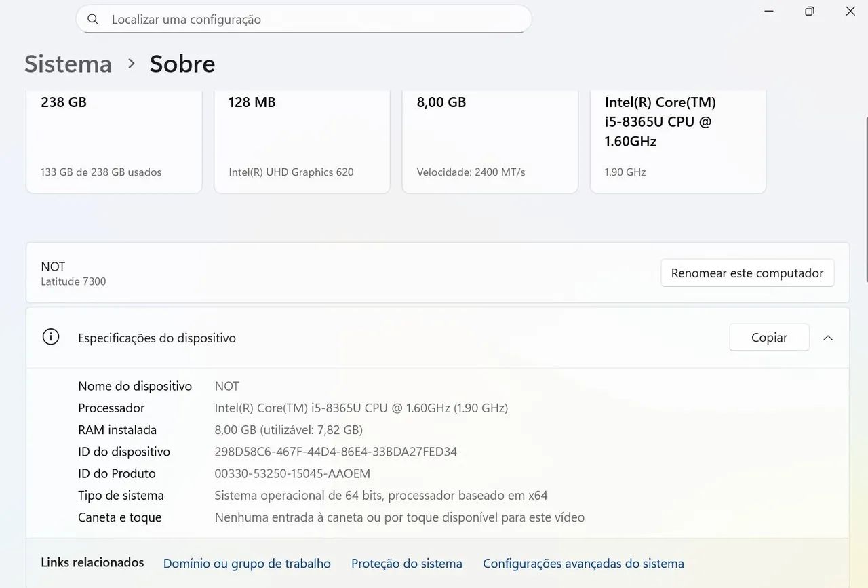Focus the Localizar uma configuração search box
868x588 pixels.
click(304, 19)
